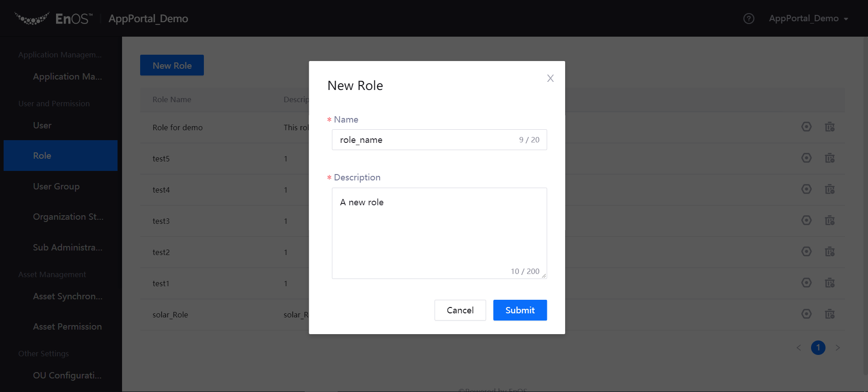868x392 pixels.
Task: Click the EnOS logo
Action: tap(53, 19)
